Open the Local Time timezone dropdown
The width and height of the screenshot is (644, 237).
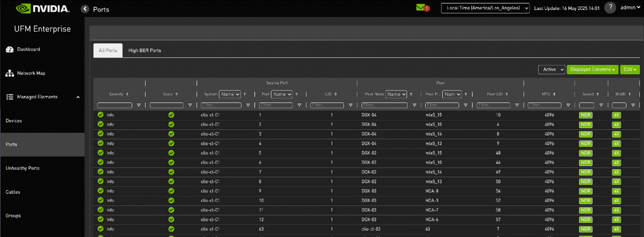485,8
